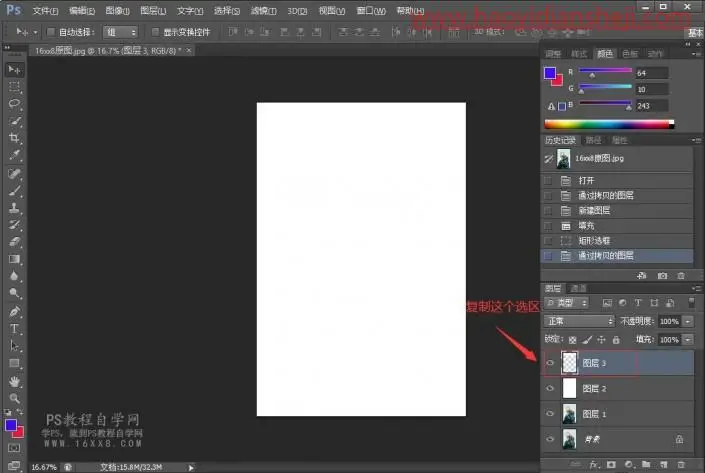Select the Clone Stamp tool
This screenshot has width=705, height=473.
point(14,208)
